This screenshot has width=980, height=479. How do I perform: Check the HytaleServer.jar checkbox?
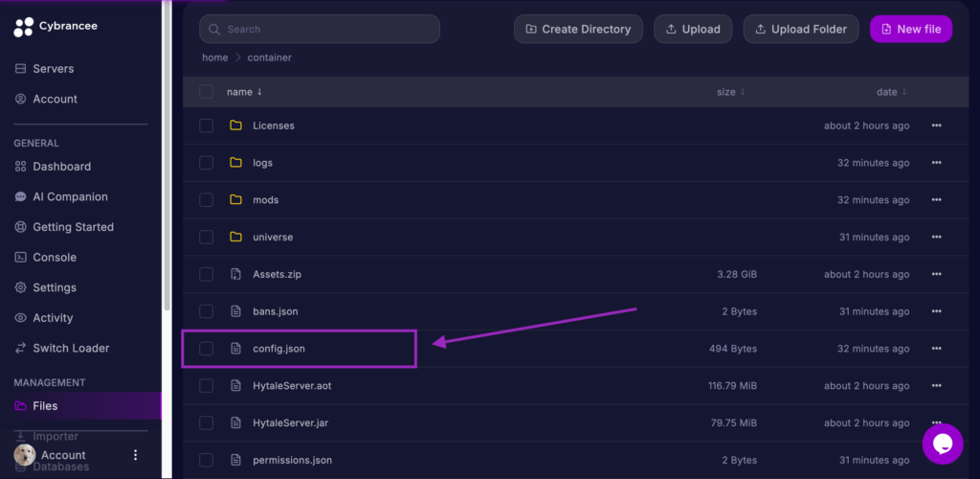point(207,422)
